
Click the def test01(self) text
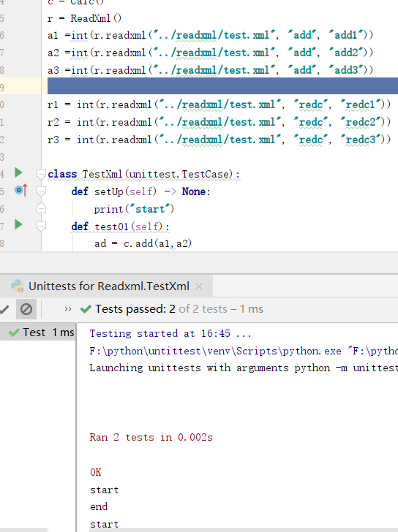point(120,227)
